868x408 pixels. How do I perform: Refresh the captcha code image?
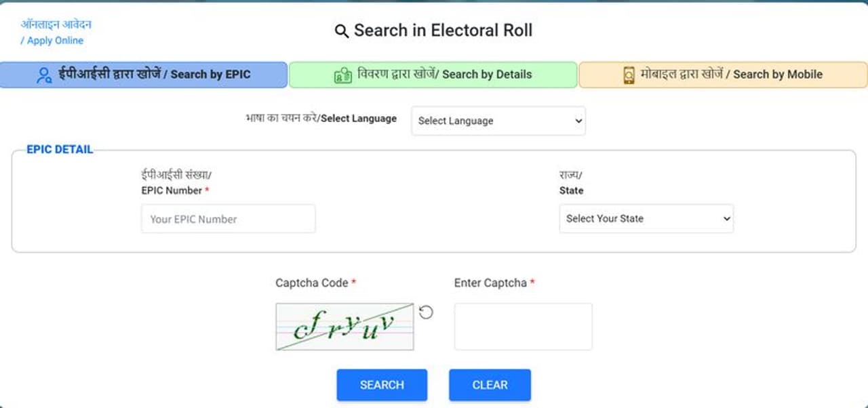[426, 312]
